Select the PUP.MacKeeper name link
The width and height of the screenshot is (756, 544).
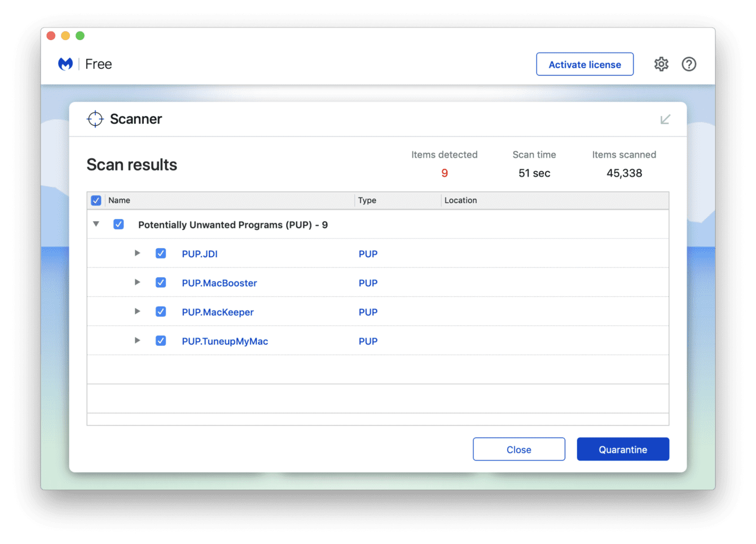(x=217, y=312)
